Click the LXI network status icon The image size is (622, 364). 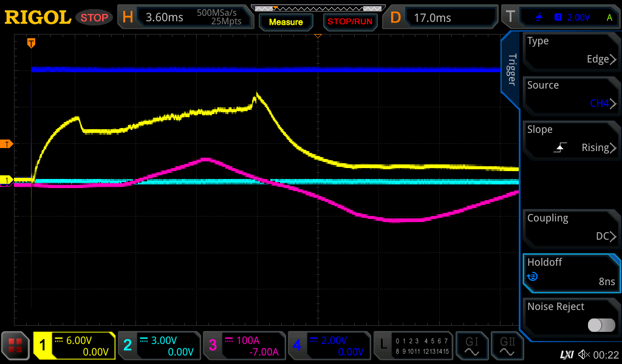point(566,354)
